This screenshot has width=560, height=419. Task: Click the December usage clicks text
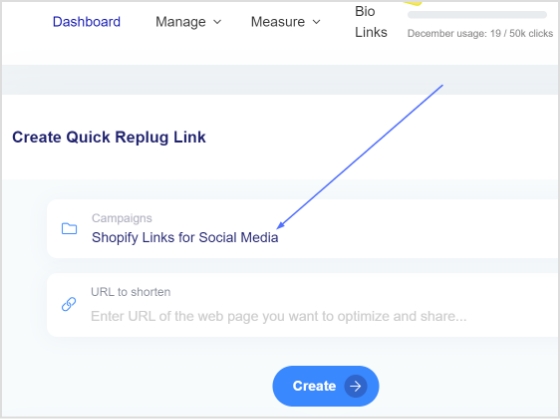(480, 34)
